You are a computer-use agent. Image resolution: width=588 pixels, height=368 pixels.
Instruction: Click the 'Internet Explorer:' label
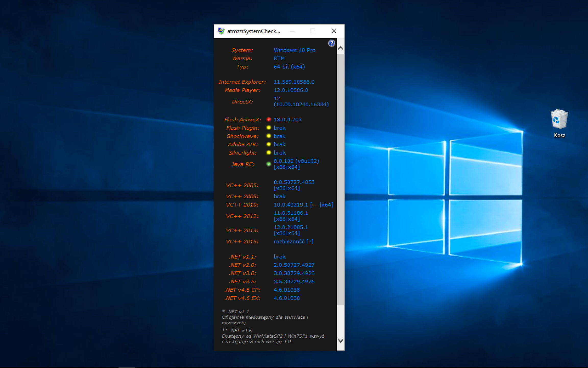click(x=242, y=82)
